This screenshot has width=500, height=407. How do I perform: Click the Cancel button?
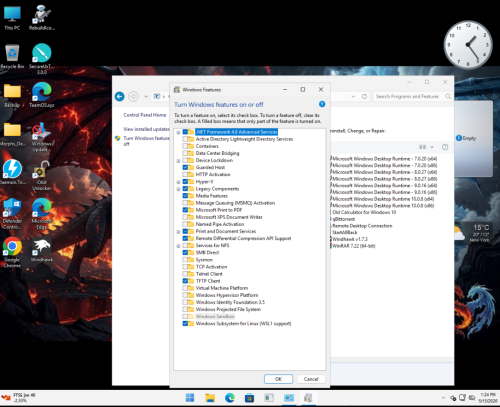[311, 379]
